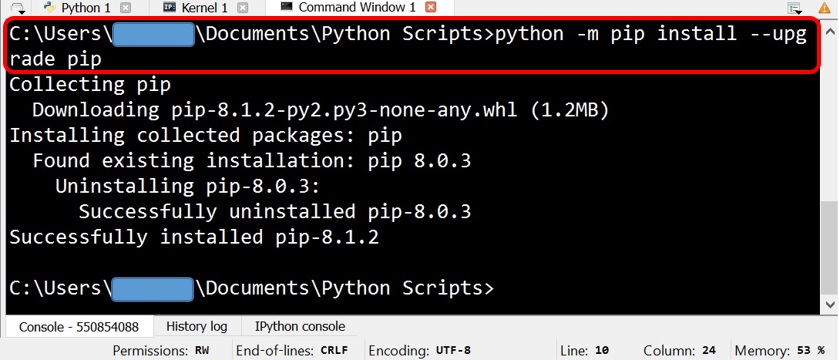Click the Permissions RW status indicator
This screenshot has height=360, width=839.
tap(161, 351)
